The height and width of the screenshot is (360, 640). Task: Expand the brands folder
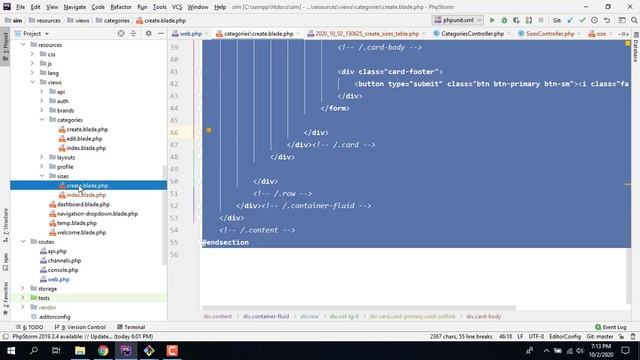coord(42,110)
